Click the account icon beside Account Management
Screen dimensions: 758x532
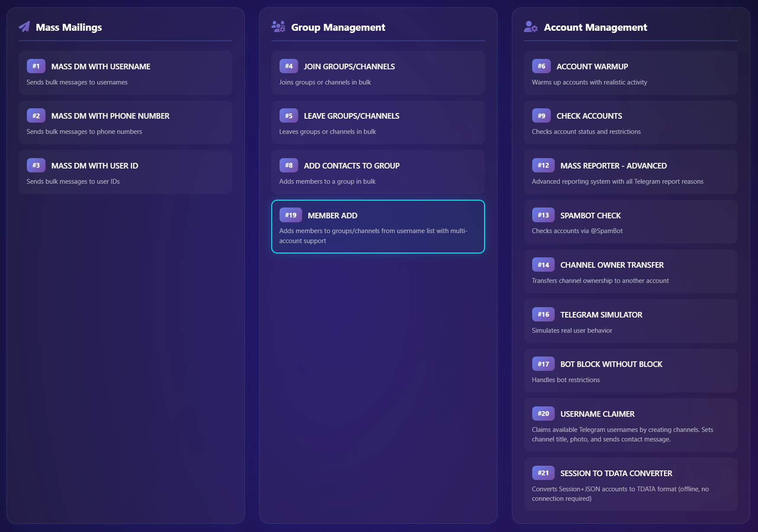pyautogui.click(x=531, y=27)
